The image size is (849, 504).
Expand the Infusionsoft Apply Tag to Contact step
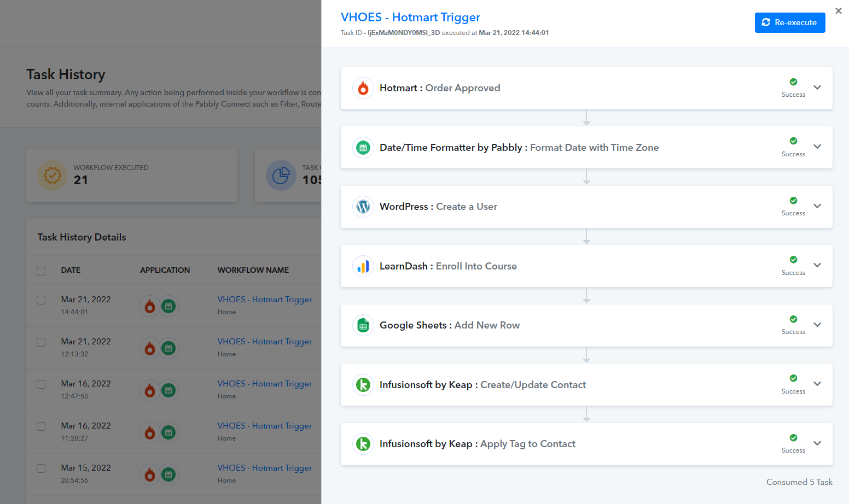(817, 443)
